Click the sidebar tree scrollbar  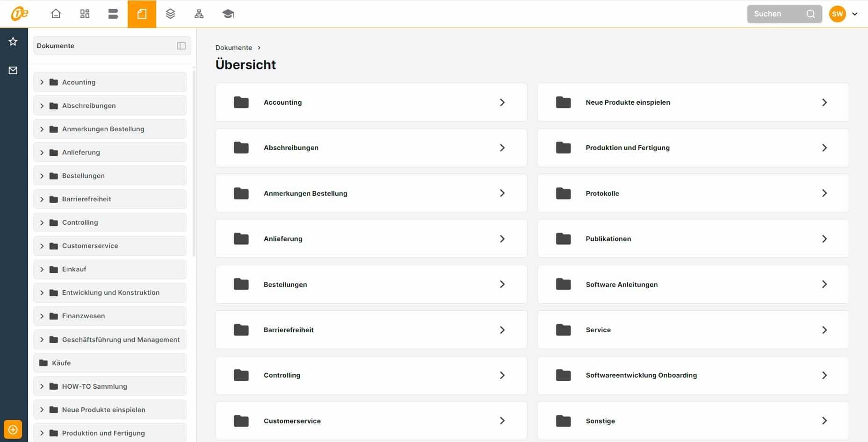194,164
